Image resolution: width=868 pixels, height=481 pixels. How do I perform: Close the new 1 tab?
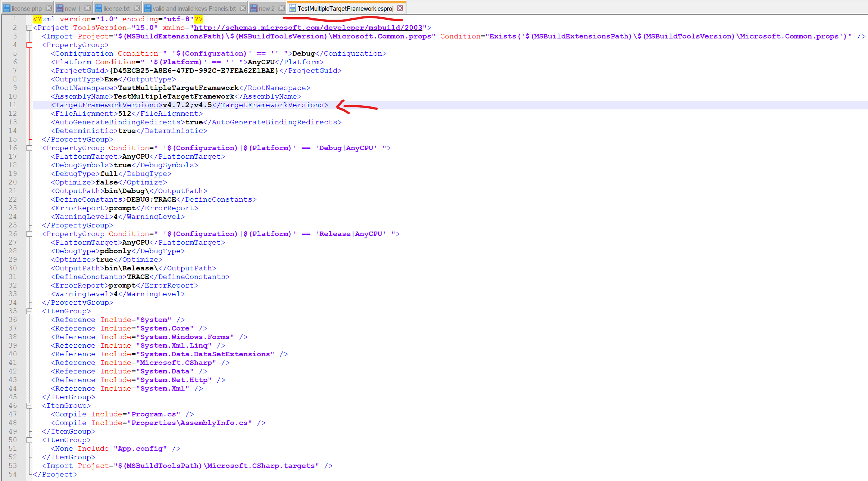point(87,8)
